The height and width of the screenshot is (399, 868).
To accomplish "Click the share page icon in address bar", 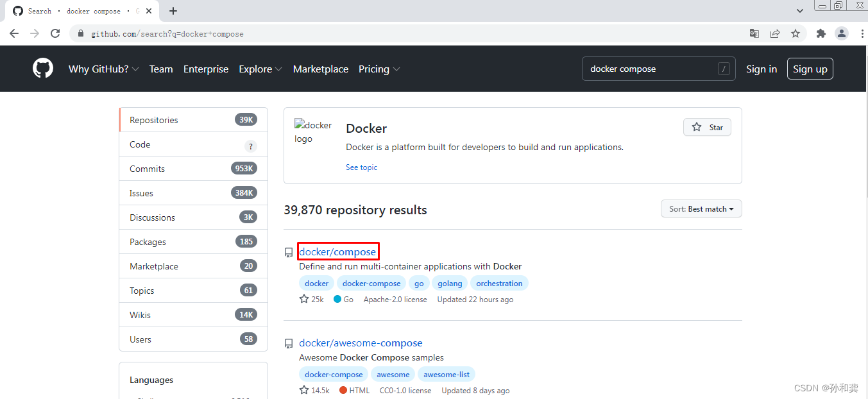I will (775, 33).
